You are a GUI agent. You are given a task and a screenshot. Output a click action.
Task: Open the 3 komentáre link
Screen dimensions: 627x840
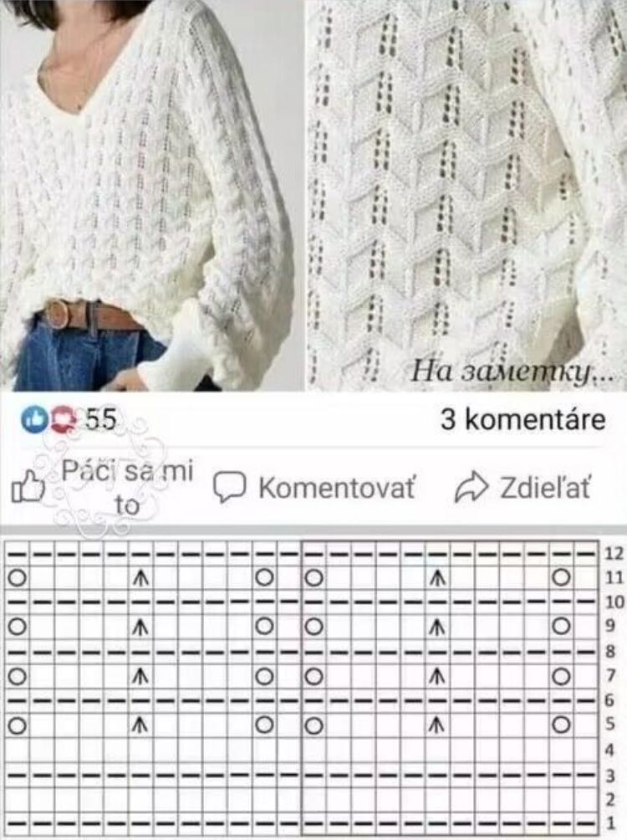click(x=523, y=419)
